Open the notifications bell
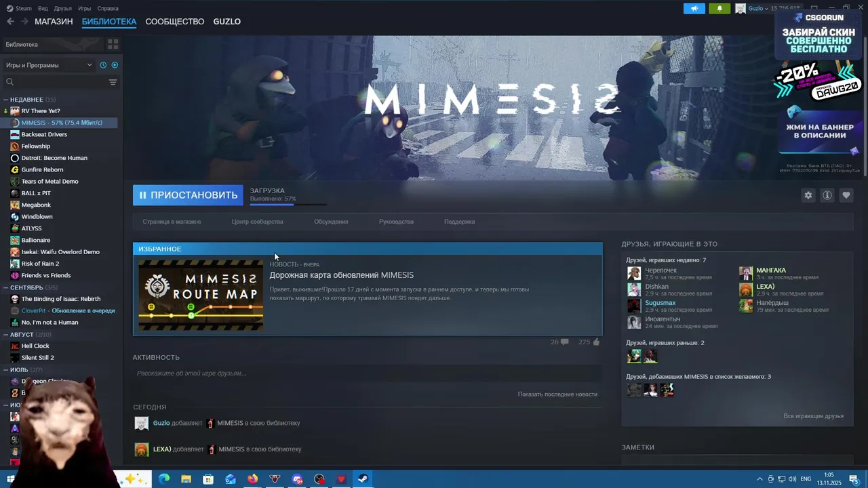868x488 pixels. click(x=719, y=8)
